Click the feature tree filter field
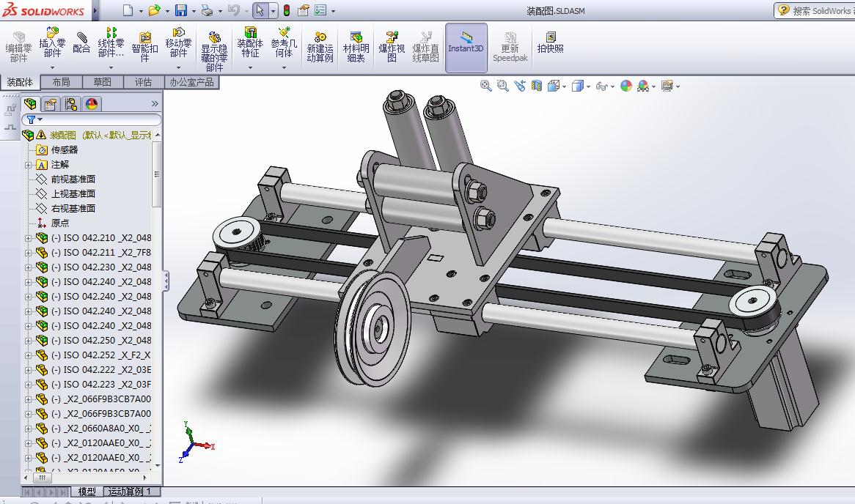 [x=91, y=119]
